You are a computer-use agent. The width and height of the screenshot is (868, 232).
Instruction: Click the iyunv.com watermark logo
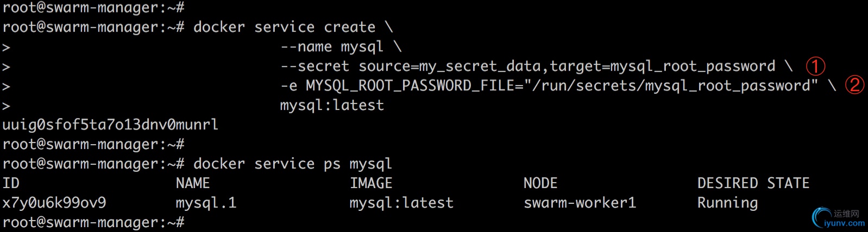coord(838,218)
